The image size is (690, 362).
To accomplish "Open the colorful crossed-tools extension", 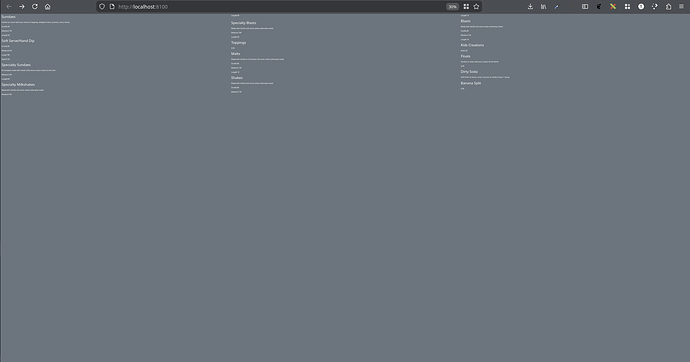I will point(613,7).
